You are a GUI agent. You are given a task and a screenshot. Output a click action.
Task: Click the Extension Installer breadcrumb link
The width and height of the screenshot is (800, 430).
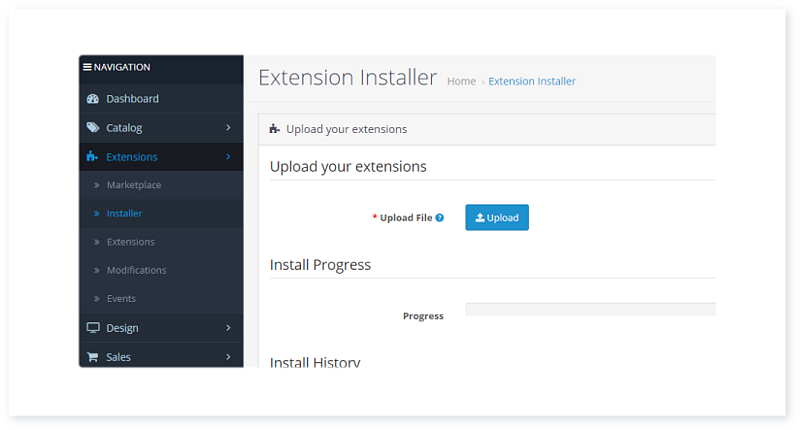point(532,81)
